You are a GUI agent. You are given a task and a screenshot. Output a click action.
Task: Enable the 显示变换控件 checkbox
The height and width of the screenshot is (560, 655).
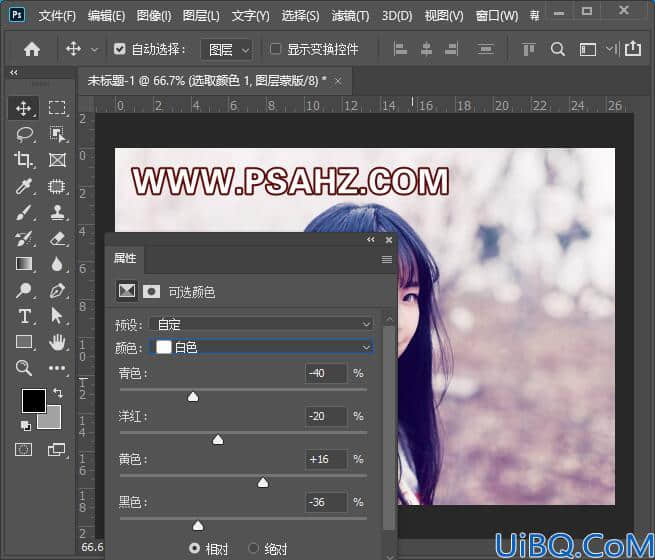(x=276, y=49)
